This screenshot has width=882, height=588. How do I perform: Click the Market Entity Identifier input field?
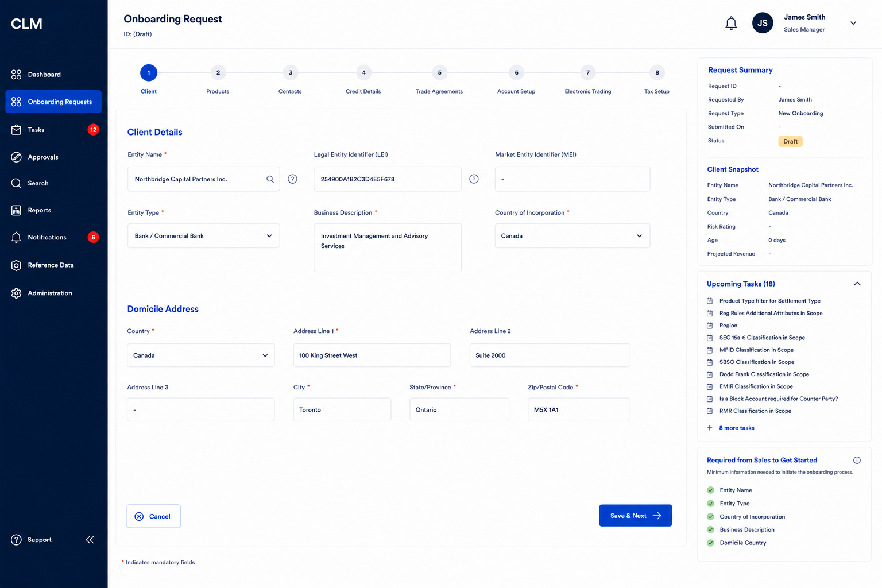tap(572, 179)
